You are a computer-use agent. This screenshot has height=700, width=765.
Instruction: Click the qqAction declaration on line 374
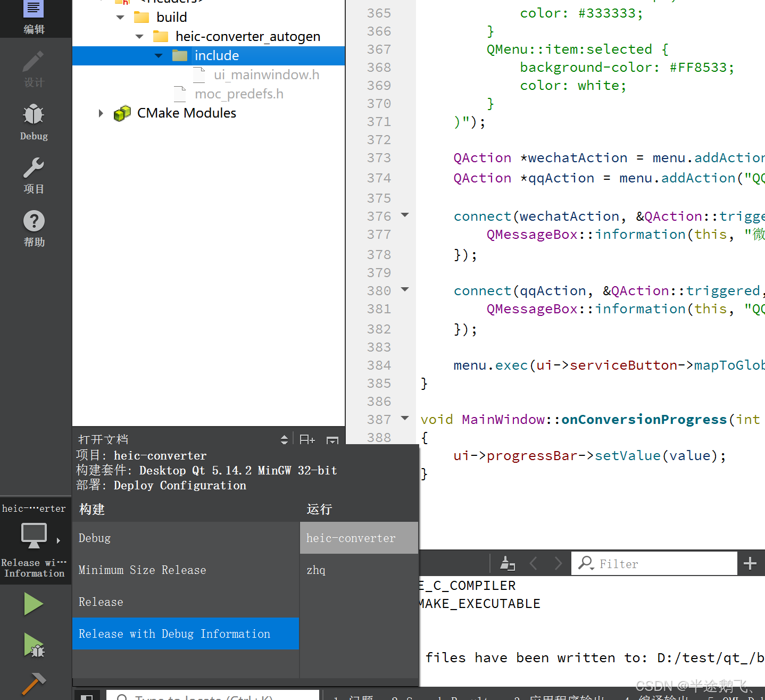[x=609, y=178]
